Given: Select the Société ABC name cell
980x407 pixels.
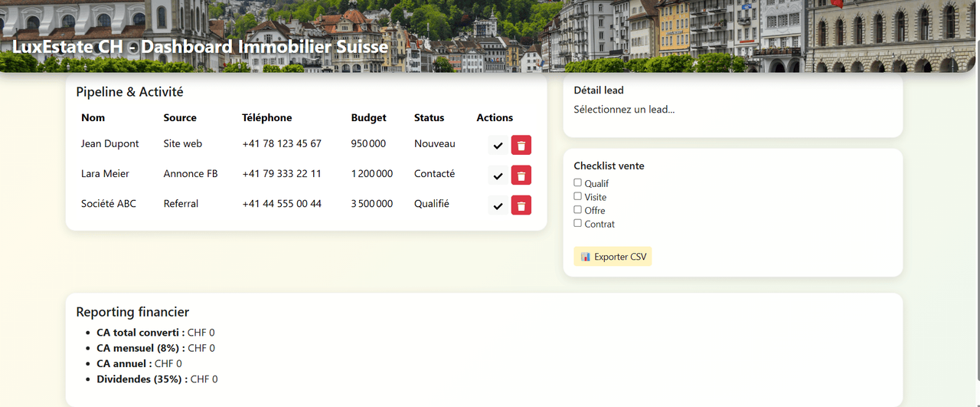Looking at the screenshot, I should coord(109,204).
